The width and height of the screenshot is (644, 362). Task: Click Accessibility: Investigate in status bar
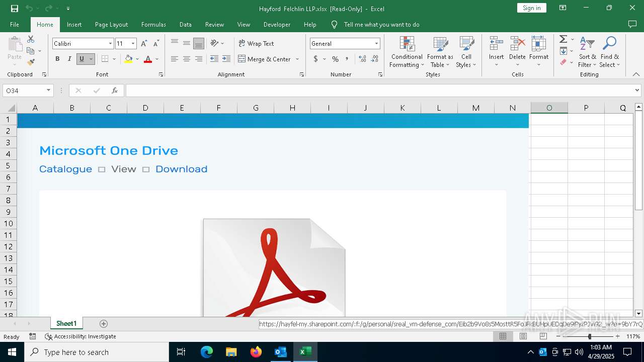pos(80,336)
